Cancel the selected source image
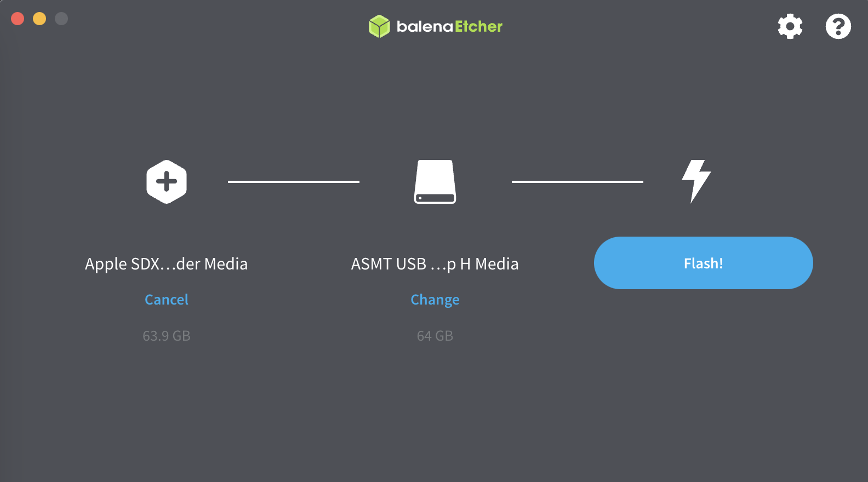The image size is (868, 482). pos(167,300)
